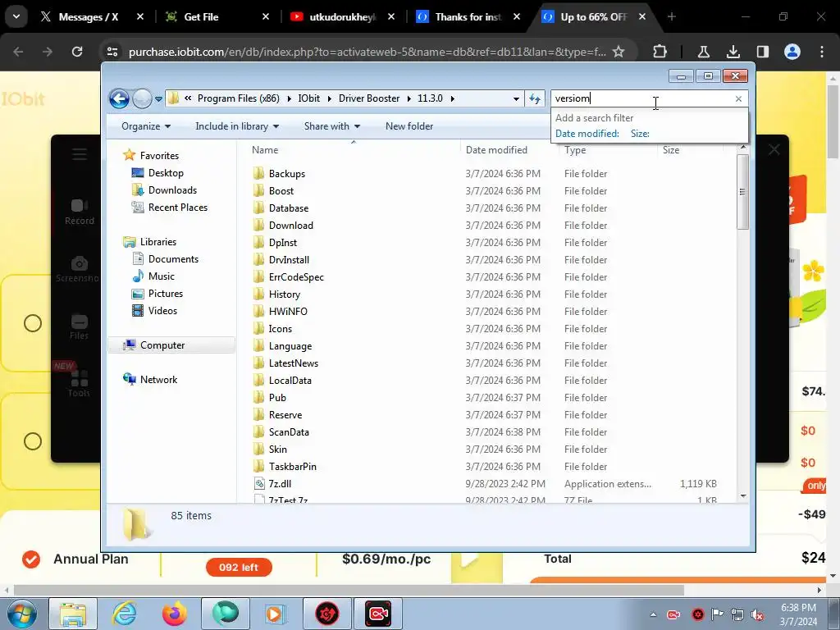Open the Include in library menu
The height and width of the screenshot is (630, 840).
pyautogui.click(x=237, y=126)
